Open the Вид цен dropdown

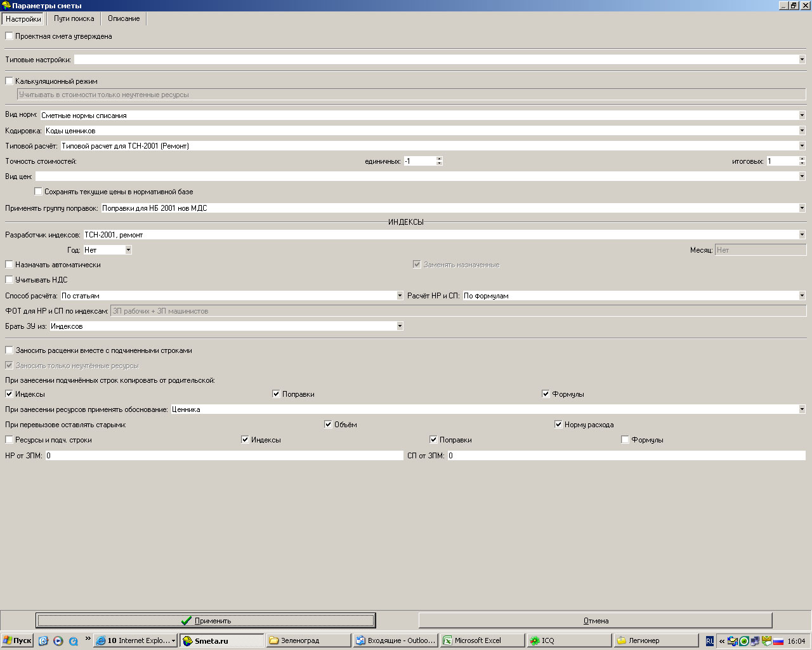coord(802,176)
